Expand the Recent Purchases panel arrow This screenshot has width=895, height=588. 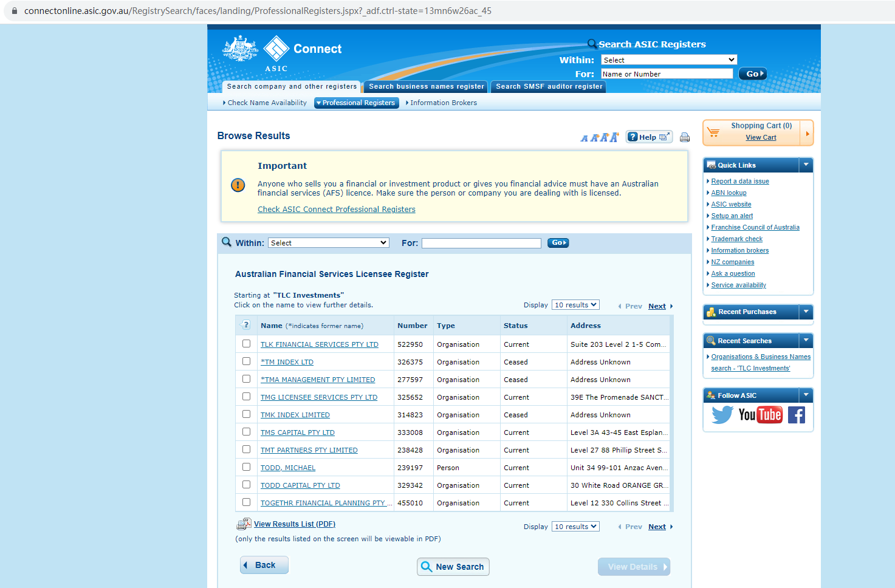tap(806, 312)
